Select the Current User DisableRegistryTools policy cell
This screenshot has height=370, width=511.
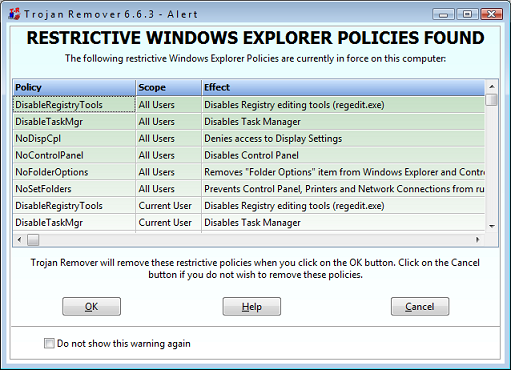click(74, 206)
